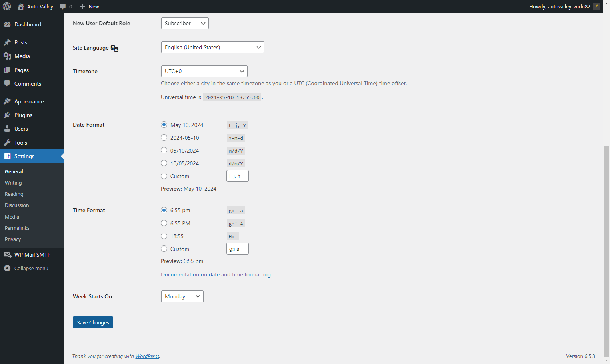
Task: Click the user avatar next to Howdy
Action: [x=596, y=6]
